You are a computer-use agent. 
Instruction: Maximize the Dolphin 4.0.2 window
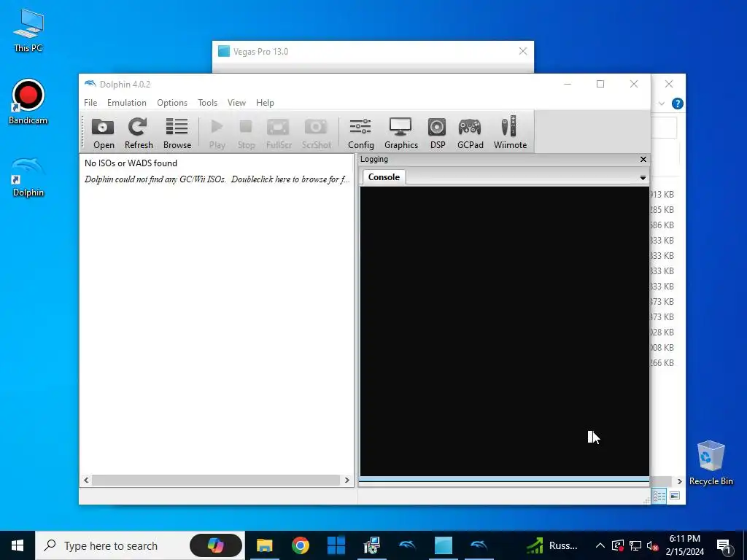[600, 84]
